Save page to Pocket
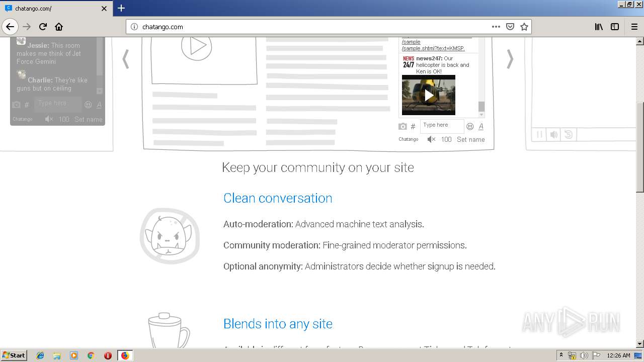Image resolution: width=644 pixels, height=362 pixels. coord(510,27)
